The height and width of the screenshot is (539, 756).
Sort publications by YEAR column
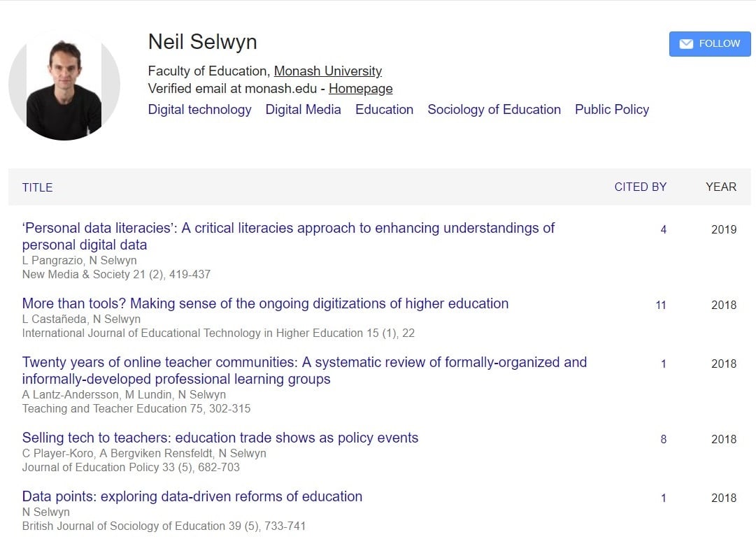click(721, 187)
